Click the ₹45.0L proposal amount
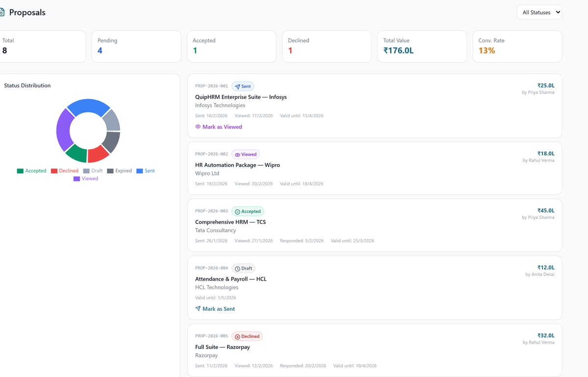This screenshot has width=588, height=377. (546, 211)
